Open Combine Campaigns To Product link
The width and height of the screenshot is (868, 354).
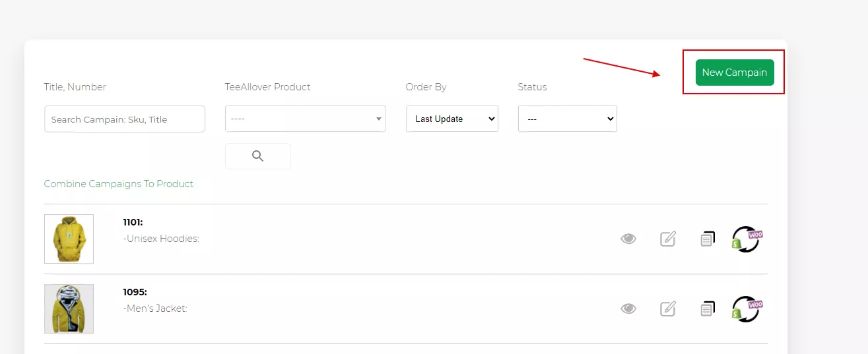pos(119,184)
